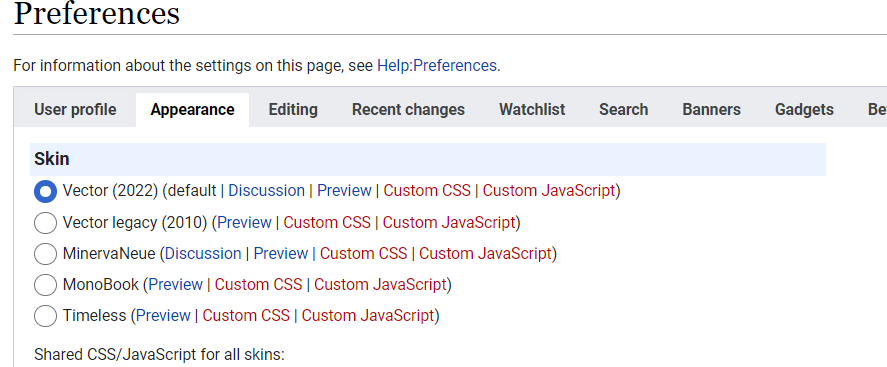Open Discussion link for MinervaNeue
The height and width of the screenshot is (367, 887).
203,254
